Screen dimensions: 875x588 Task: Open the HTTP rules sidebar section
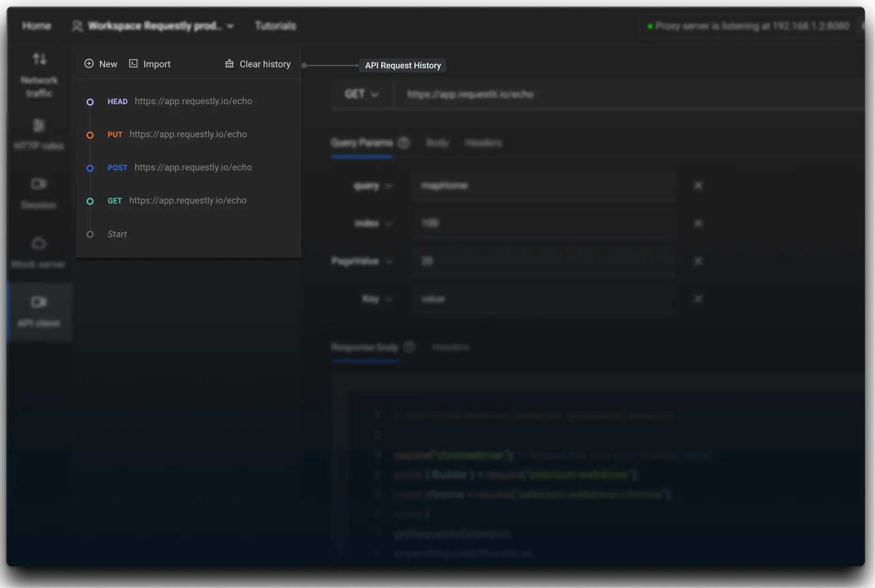39,135
